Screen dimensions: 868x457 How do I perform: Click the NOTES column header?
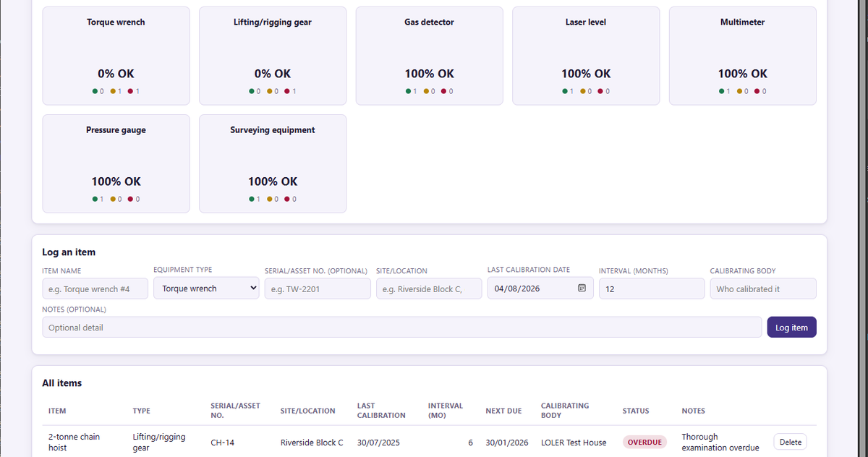(x=693, y=411)
